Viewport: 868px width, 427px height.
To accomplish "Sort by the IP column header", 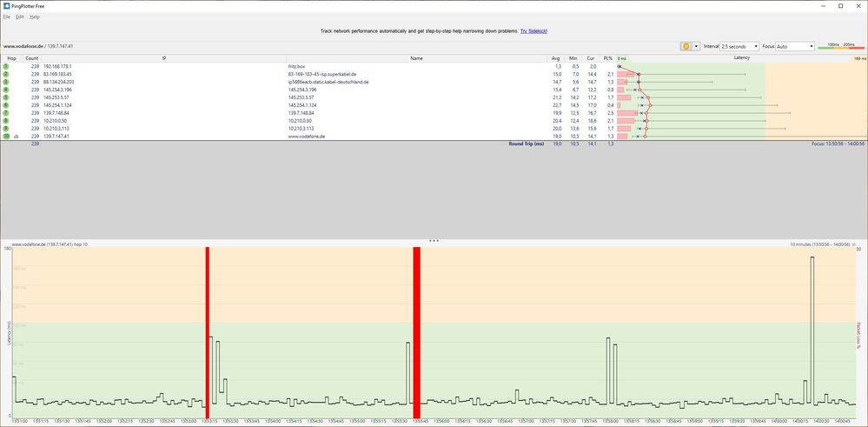I will 164,58.
